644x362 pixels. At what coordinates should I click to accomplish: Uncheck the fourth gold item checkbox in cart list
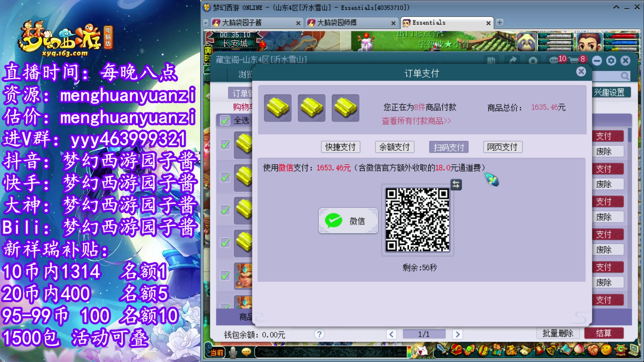coord(225,242)
